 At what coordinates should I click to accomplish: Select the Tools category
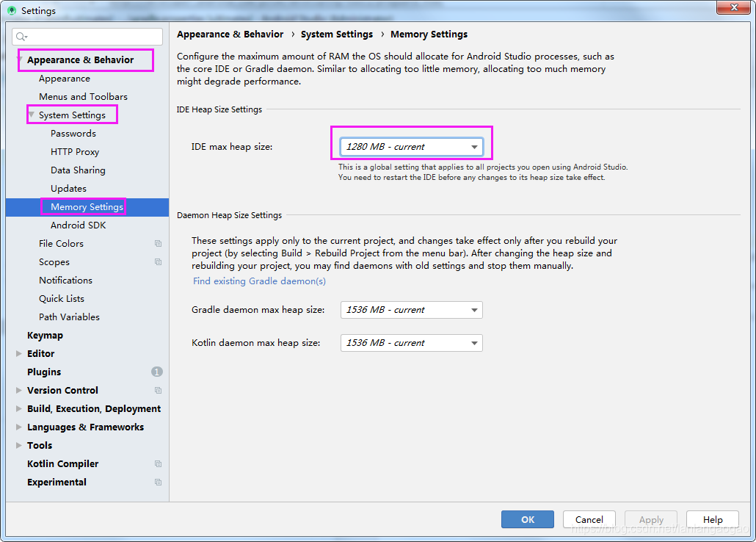[x=40, y=446]
